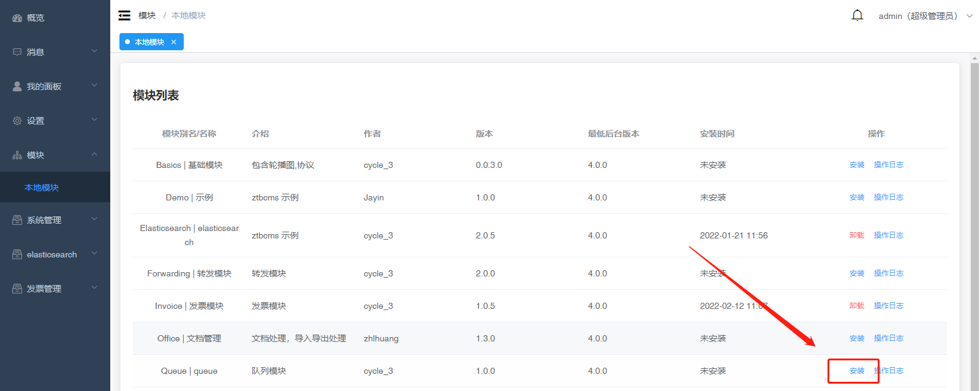Click the page vertical scrollbar
Screen dimensions: 980x391
pyautogui.click(x=975, y=226)
